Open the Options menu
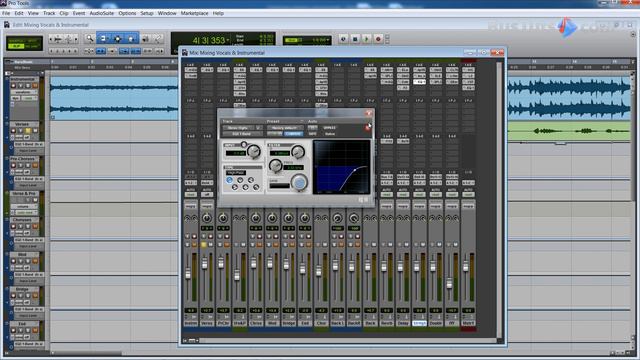This screenshot has width=640, height=360. (x=127, y=13)
